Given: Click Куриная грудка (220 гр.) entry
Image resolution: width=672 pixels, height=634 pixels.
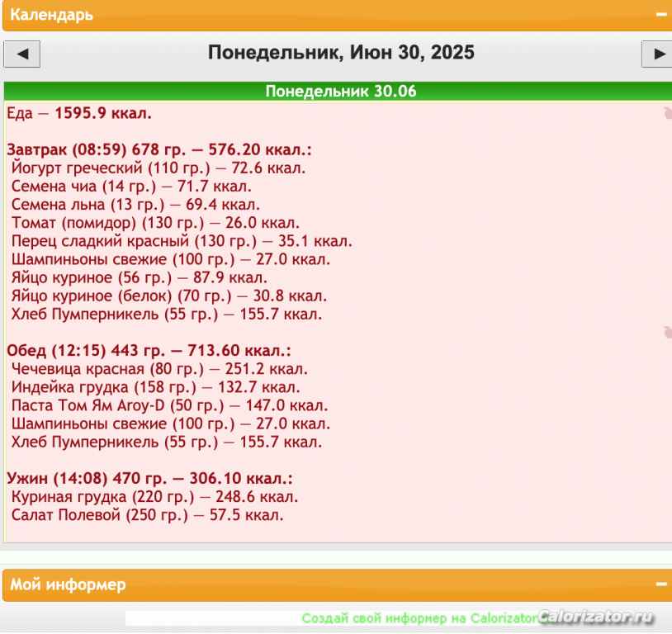Looking at the screenshot, I should pos(154,497).
